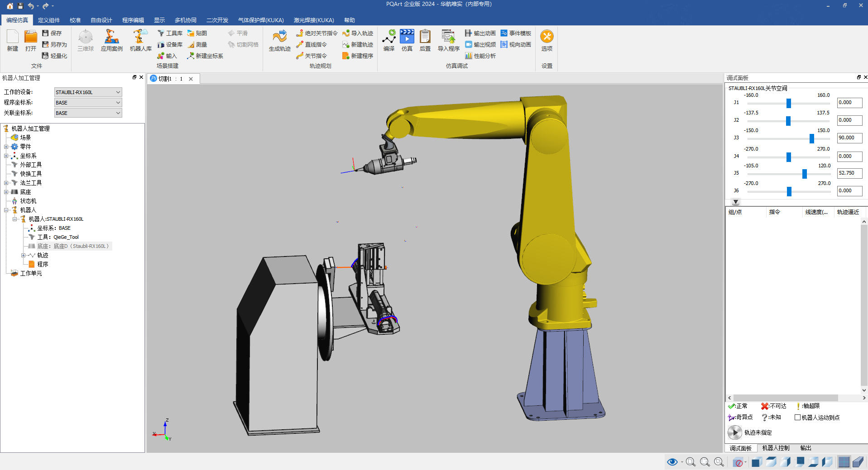The height and width of the screenshot is (470, 868).
Task: Open the 程序编辑 ribbon tab
Action: tap(133, 20)
